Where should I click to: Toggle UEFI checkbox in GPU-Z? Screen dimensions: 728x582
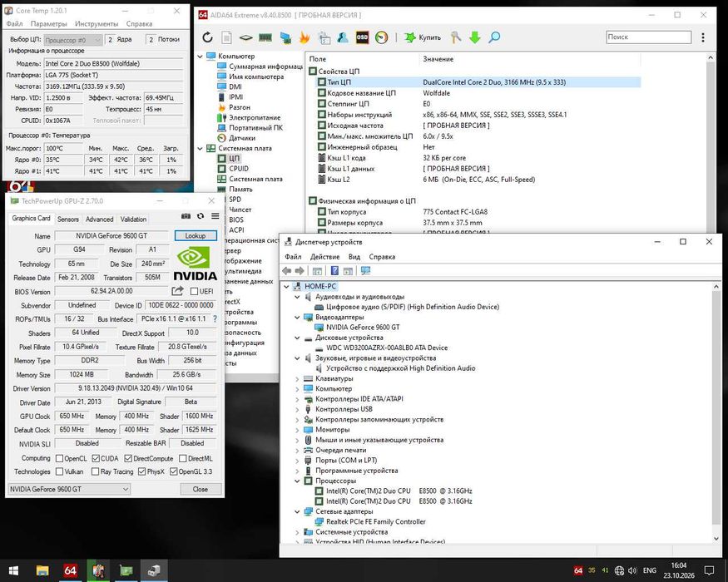pyautogui.click(x=194, y=292)
